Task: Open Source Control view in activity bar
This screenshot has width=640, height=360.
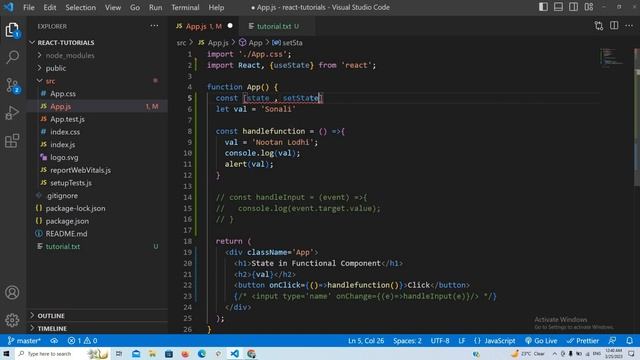Action: point(12,85)
